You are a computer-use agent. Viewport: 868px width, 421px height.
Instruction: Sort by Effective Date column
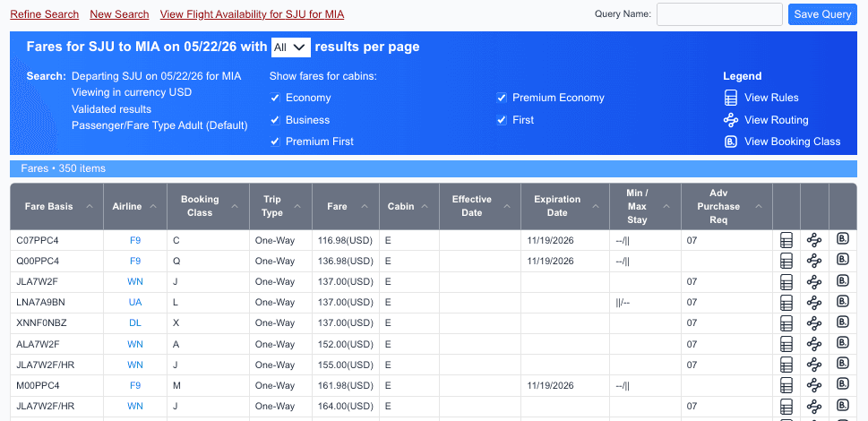pos(480,206)
